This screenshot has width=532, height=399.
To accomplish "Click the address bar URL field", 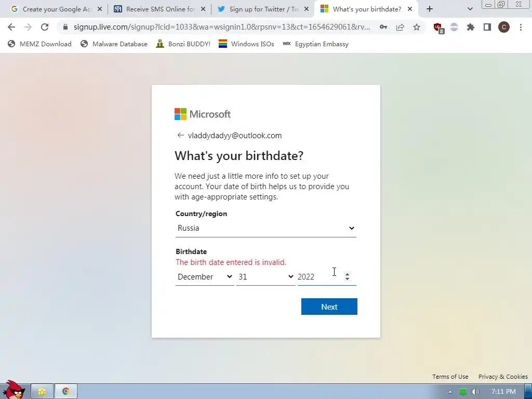I will pos(221,27).
